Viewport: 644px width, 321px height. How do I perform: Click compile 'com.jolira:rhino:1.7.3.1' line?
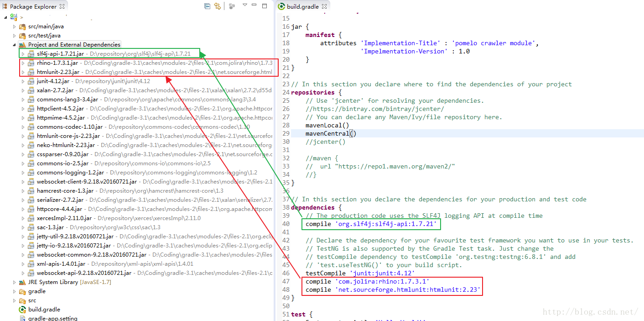(368, 281)
